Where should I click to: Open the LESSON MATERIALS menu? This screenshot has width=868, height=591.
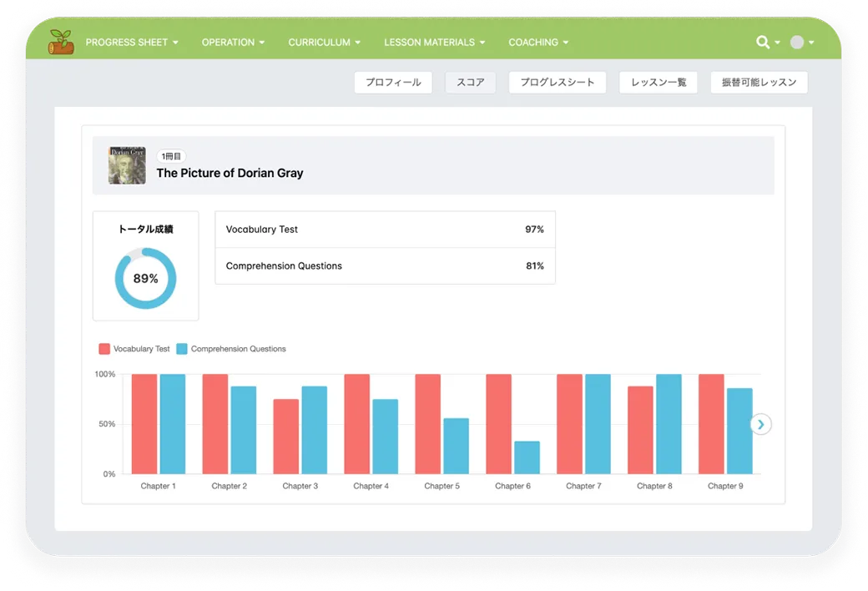pos(434,42)
